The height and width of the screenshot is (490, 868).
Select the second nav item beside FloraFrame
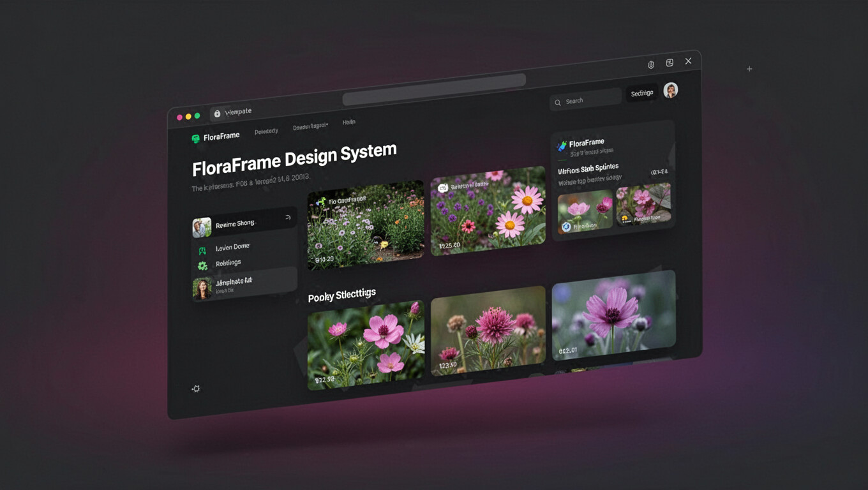[266, 131]
